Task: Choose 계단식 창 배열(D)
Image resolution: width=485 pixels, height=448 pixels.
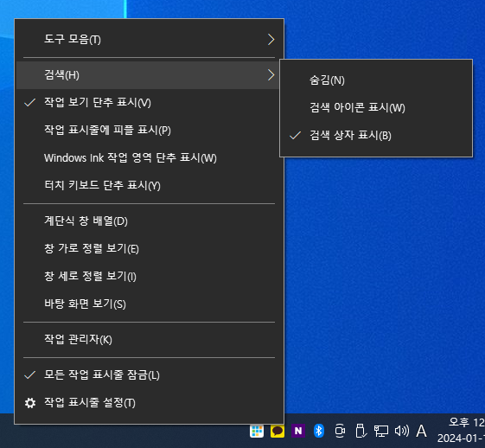Action: pyautogui.click(x=149, y=221)
